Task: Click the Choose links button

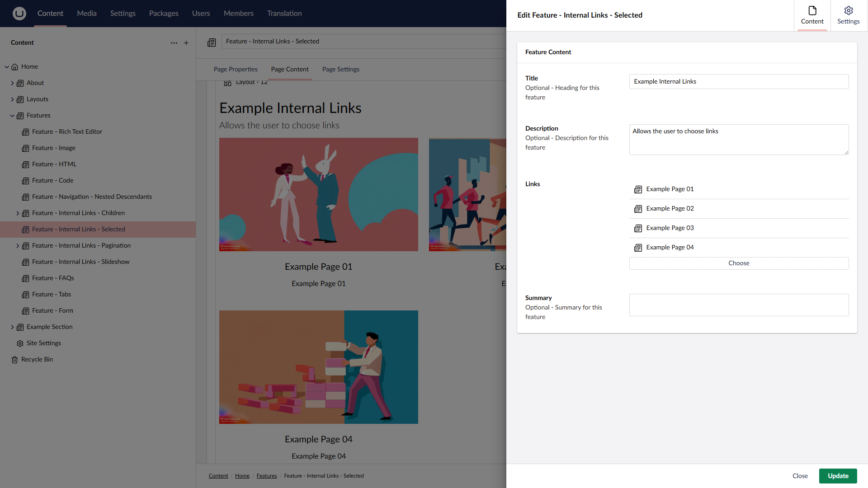Action: [x=738, y=263]
